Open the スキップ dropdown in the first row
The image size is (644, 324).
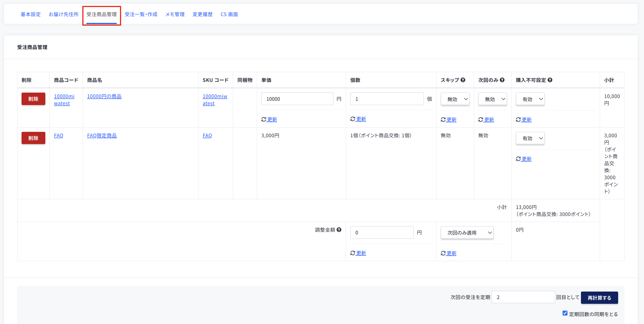pyautogui.click(x=455, y=99)
